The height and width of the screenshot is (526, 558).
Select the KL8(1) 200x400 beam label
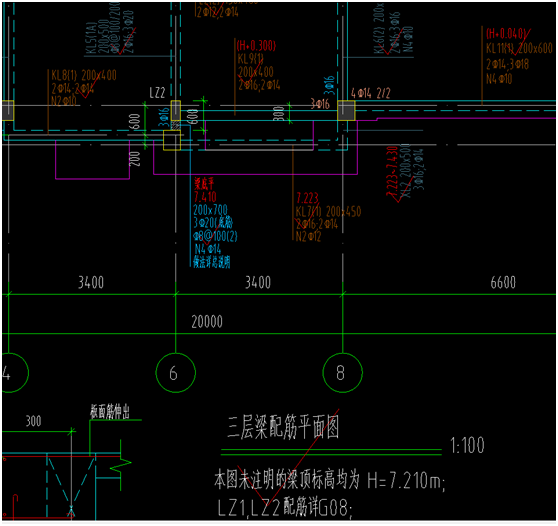coord(84,76)
